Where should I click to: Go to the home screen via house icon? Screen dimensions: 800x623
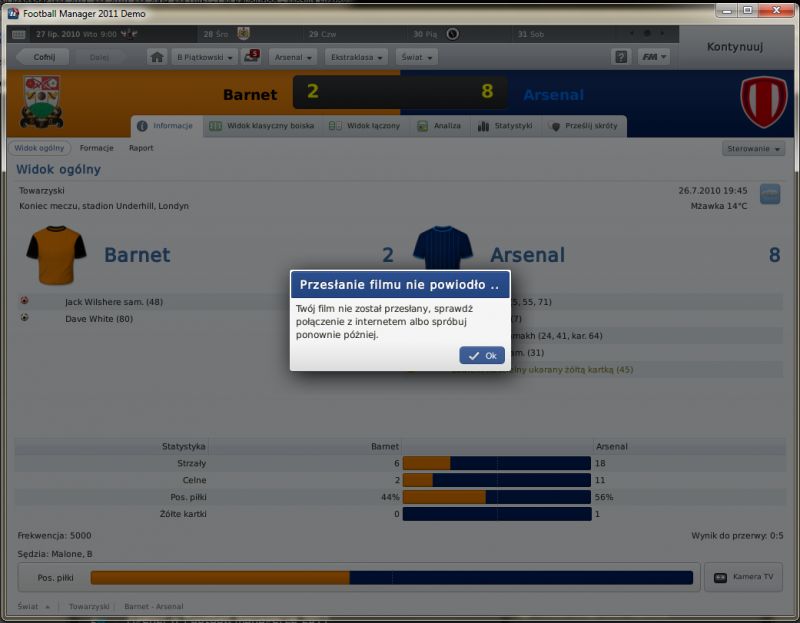pyautogui.click(x=157, y=57)
